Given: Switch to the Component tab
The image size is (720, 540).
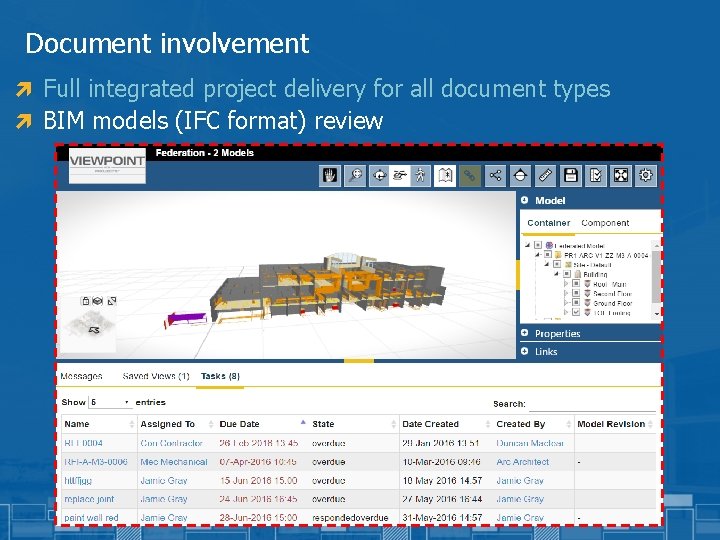Looking at the screenshot, I should click(605, 223).
